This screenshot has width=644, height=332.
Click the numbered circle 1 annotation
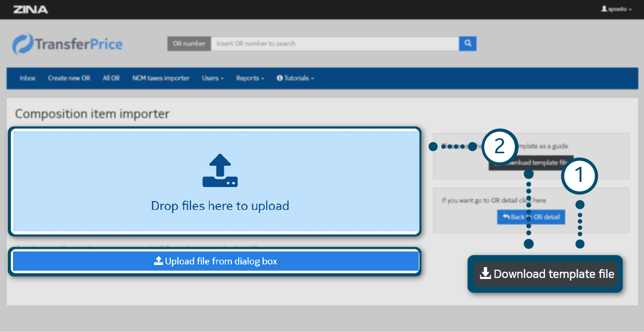point(580,176)
